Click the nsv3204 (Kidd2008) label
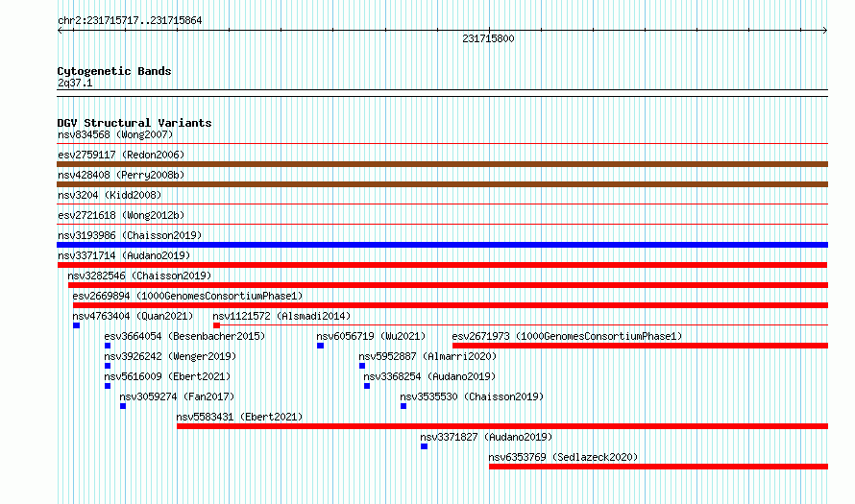Image resolution: width=855 pixels, height=504 pixels. (110, 195)
